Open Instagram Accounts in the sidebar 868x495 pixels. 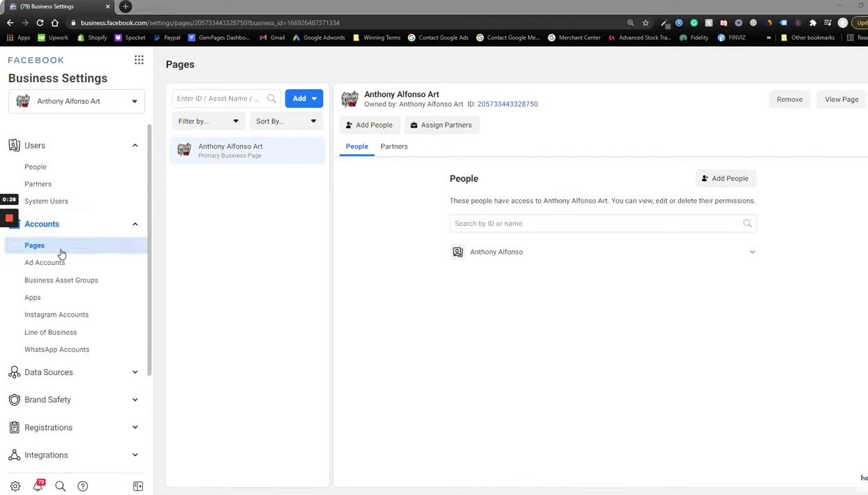click(x=57, y=314)
